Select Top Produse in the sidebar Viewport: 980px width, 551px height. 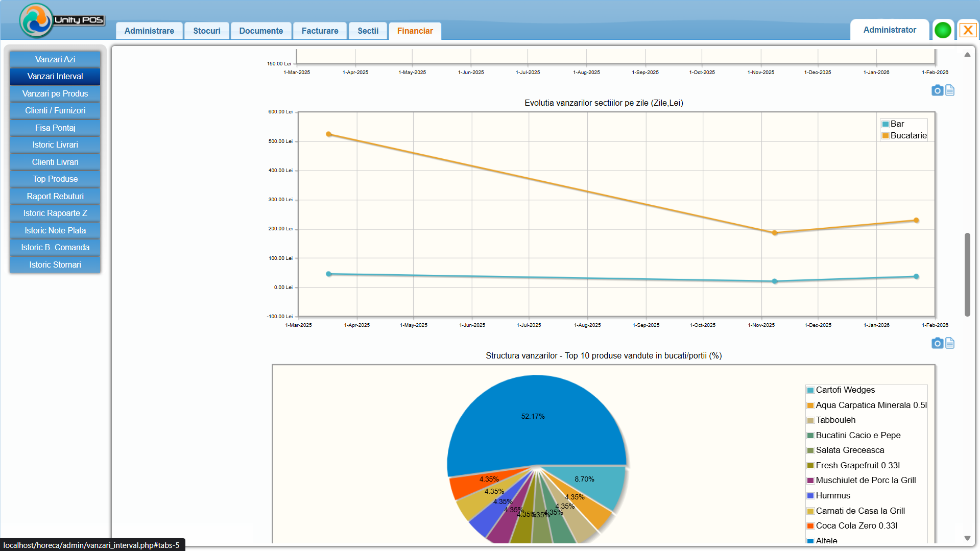point(55,179)
